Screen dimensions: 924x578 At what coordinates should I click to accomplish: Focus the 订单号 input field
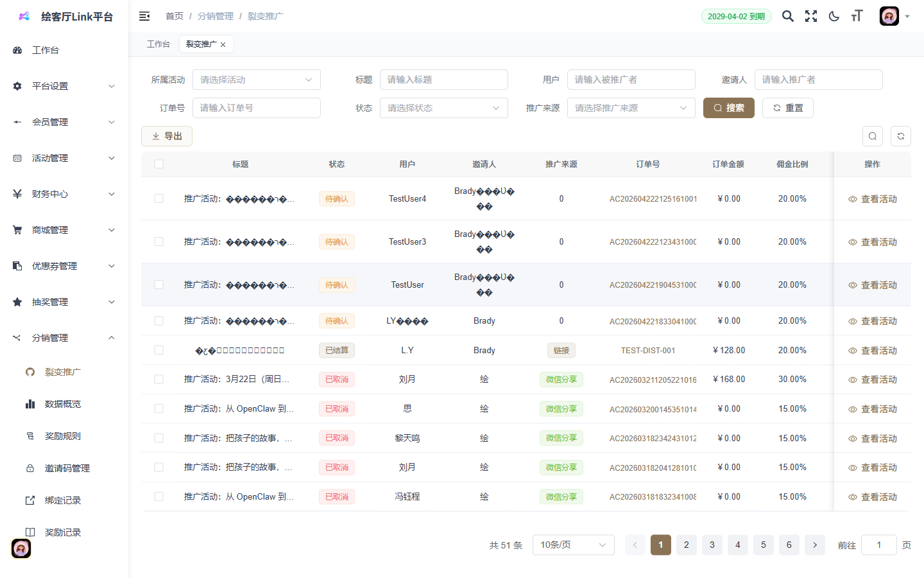coord(256,108)
